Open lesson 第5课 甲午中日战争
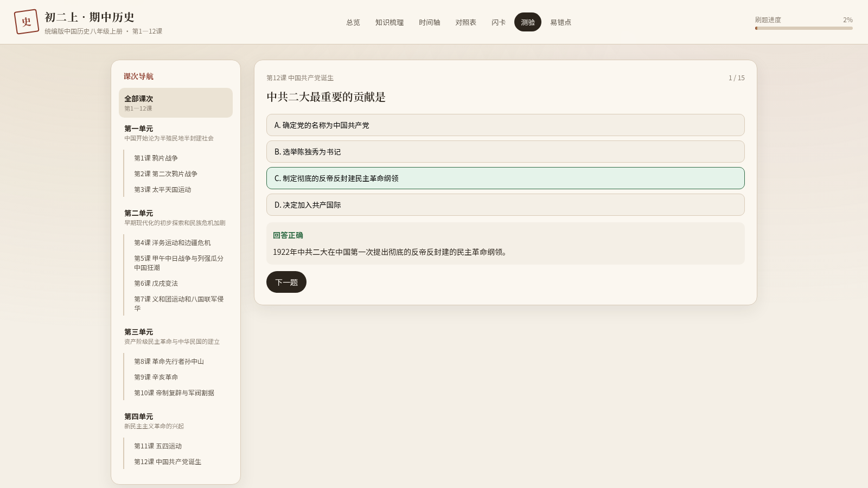Screen dimensions: 868x488 point(179,263)
